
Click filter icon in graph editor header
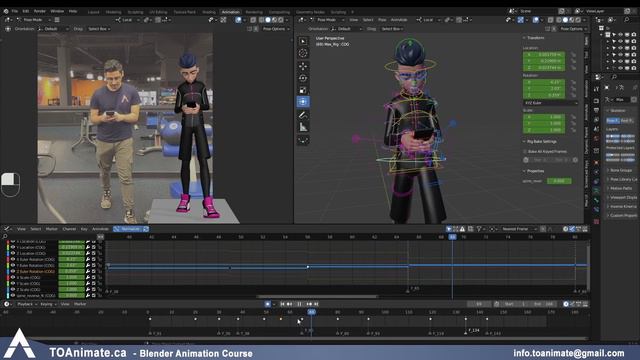pyautogui.click(x=479, y=229)
